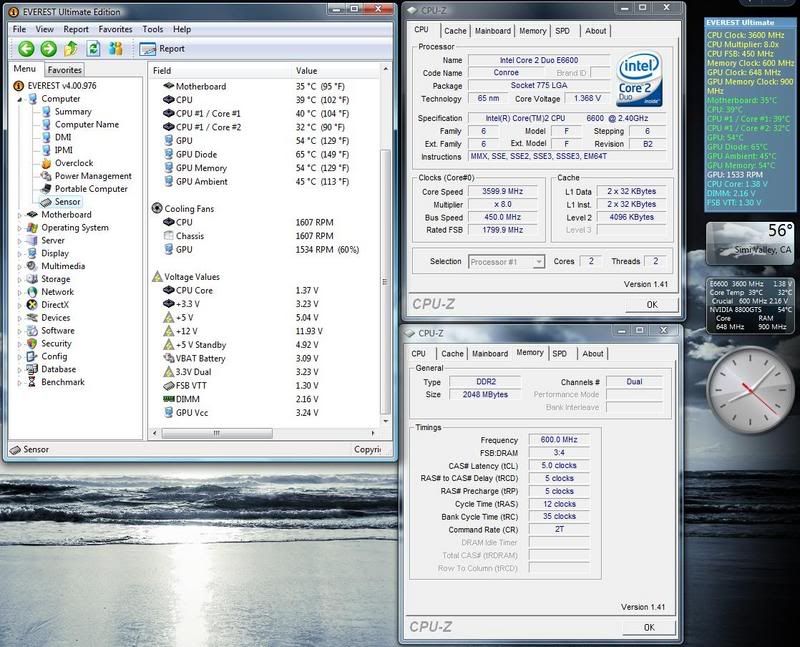Expand the Display tree node
Viewport: 800px width, 647px height.
20,254
